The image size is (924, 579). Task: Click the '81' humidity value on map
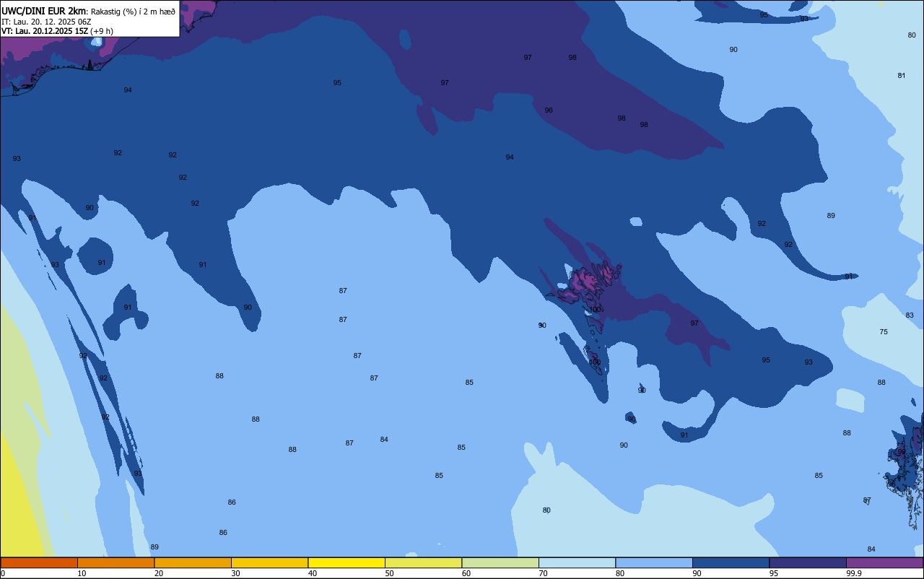(902, 76)
